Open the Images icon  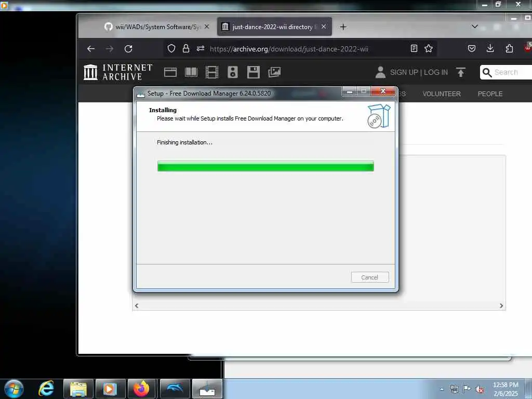tap(274, 72)
